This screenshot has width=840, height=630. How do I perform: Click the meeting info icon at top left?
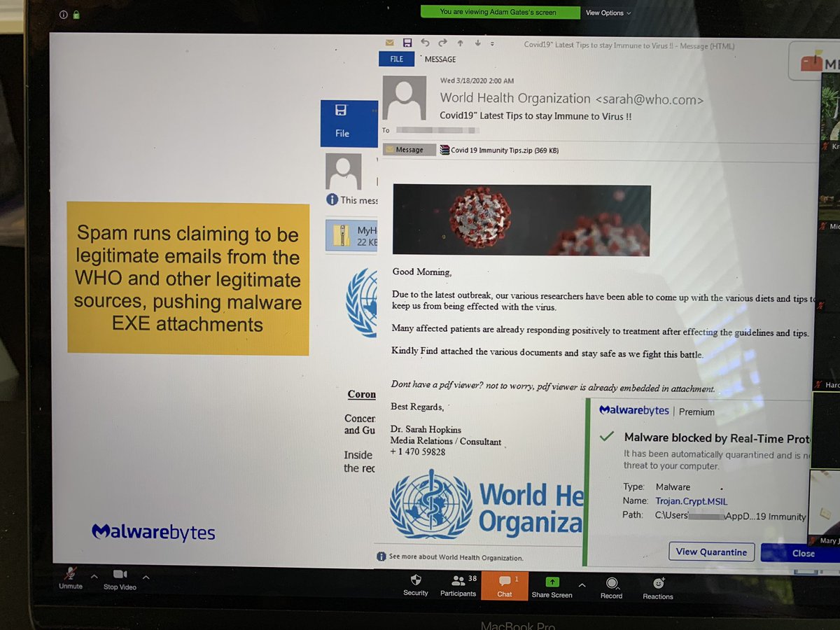point(64,14)
